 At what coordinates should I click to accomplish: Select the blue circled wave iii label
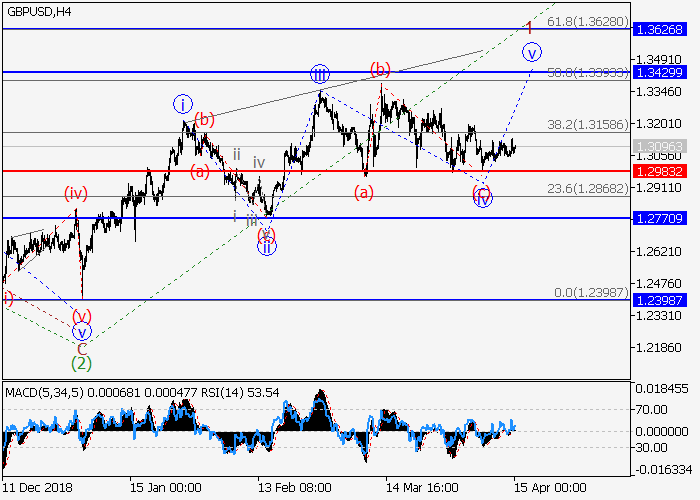[x=320, y=74]
